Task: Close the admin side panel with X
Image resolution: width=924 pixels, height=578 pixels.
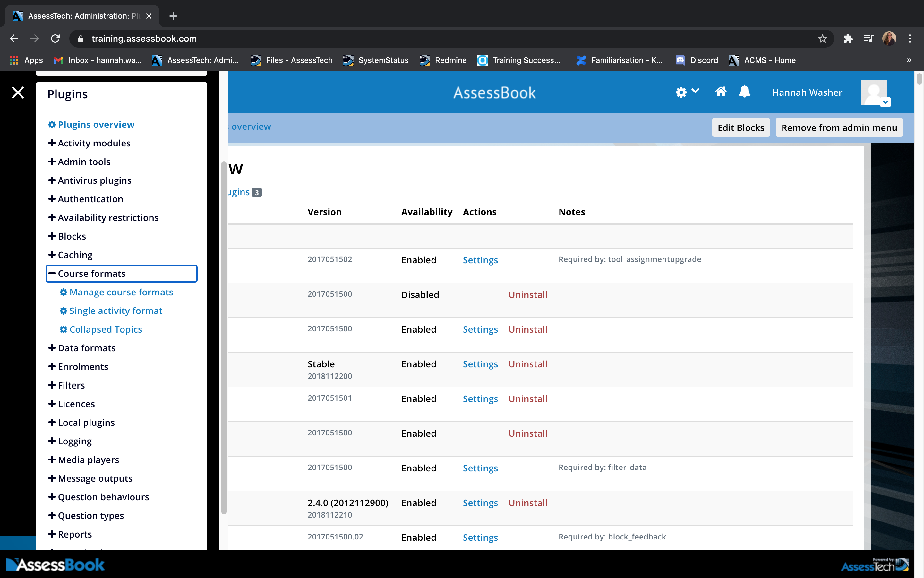Action: pyautogui.click(x=18, y=92)
